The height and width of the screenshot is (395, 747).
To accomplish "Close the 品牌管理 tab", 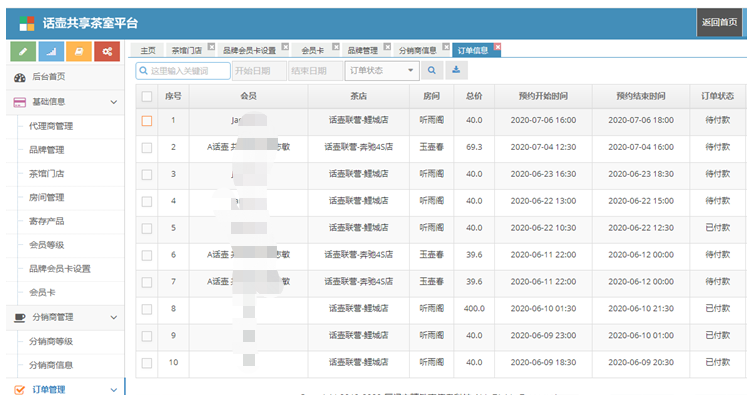I will (387, 47).
